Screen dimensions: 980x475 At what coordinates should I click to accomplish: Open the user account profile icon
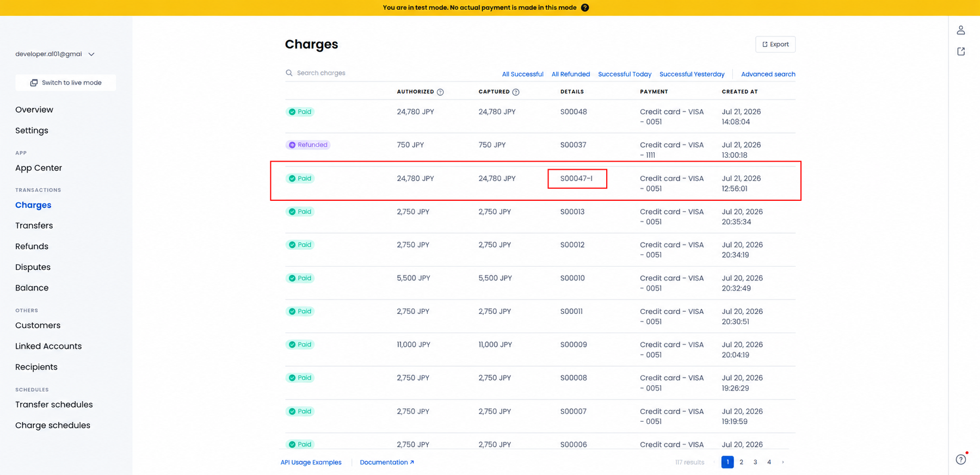(x=961, y=30)
